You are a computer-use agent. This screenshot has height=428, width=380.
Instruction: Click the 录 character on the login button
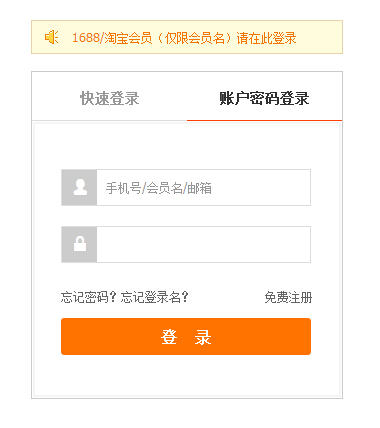[x=203, y=337]
